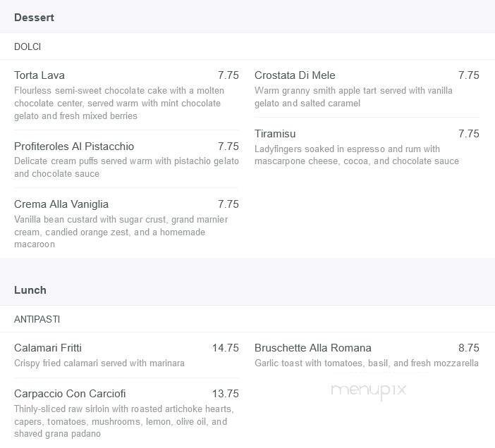Click the menupix watermark logo
The image size is (495, 448).
click(368, 390)
